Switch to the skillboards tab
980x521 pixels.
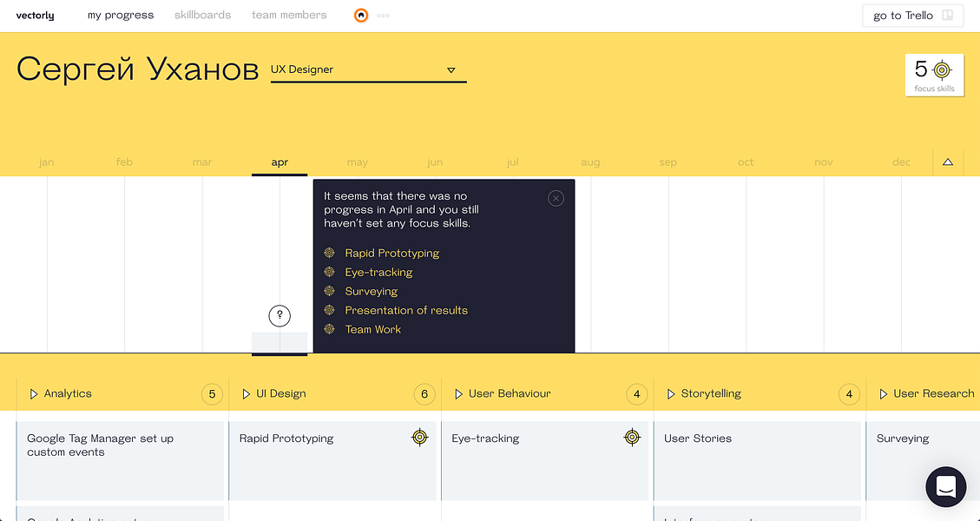[202, 15]
